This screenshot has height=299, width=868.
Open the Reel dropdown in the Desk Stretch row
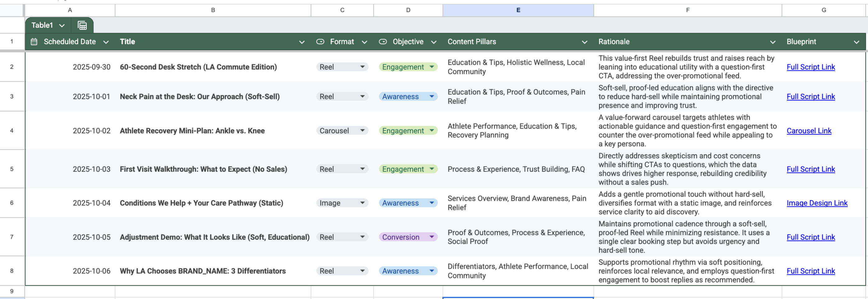pyautogui.click(x=362, y=67)
